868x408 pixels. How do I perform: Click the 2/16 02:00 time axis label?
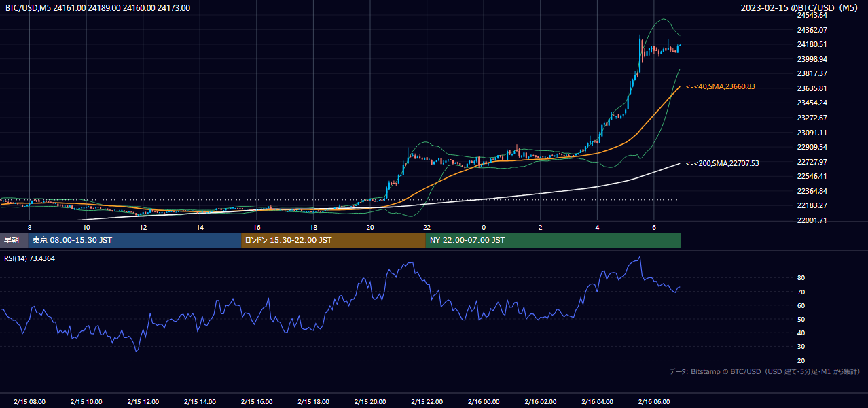540,402
